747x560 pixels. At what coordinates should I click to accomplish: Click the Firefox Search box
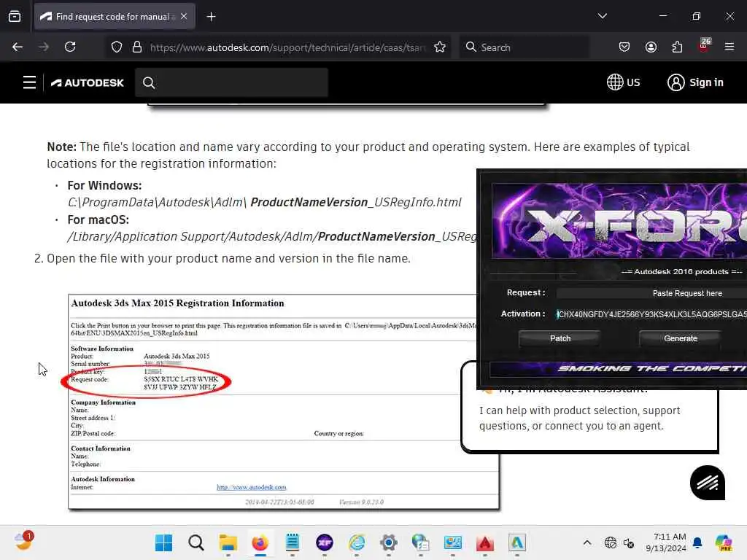[524, 47]
